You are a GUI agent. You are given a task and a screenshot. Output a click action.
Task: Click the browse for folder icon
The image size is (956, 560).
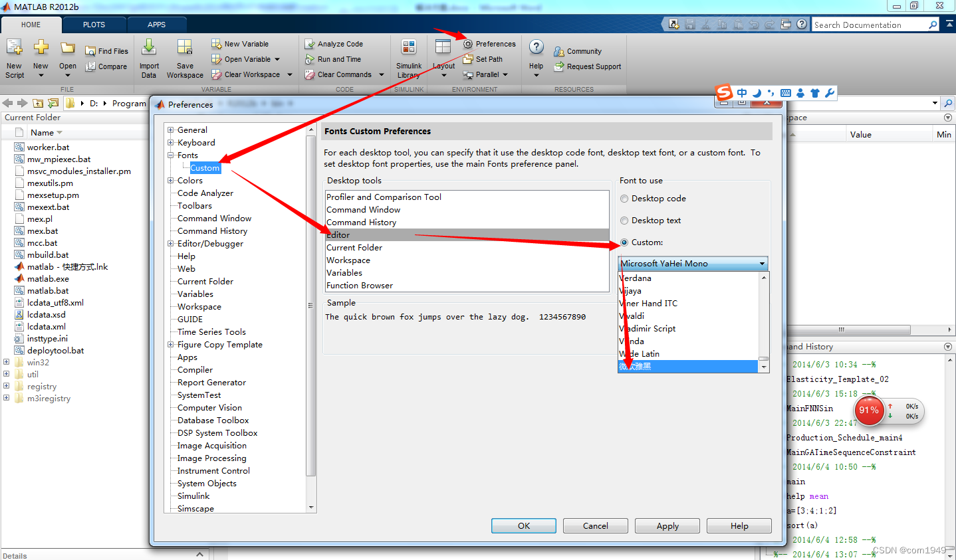[x=53, y=103]
